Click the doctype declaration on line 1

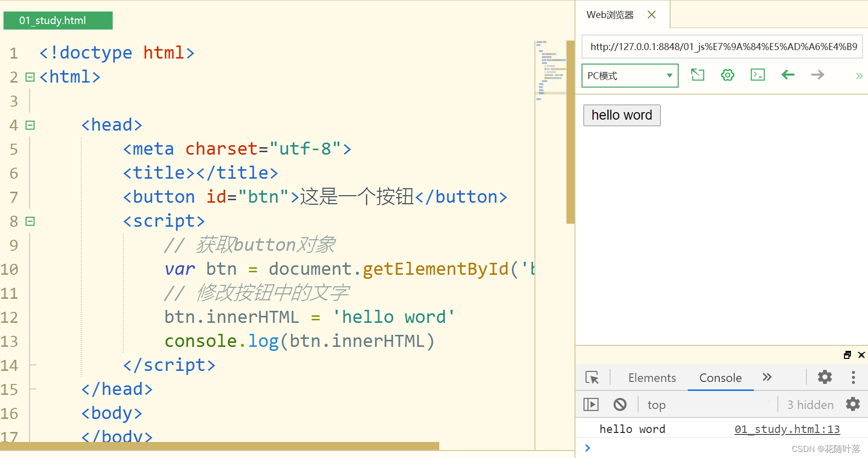[x=117, y=53]
